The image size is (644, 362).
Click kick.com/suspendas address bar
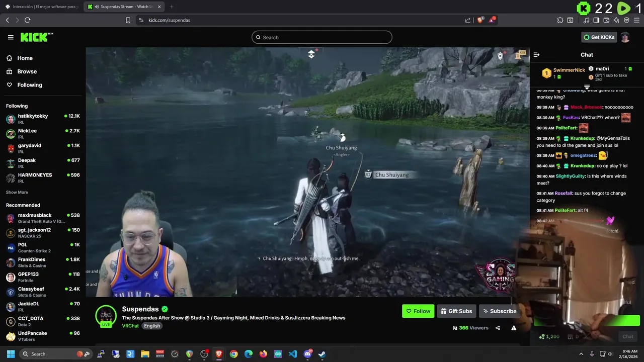point(169,20)
